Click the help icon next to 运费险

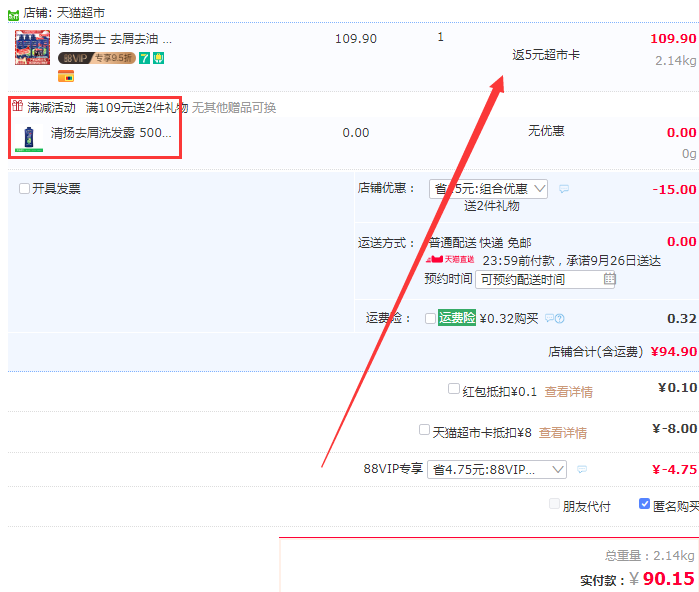(560, 318)
